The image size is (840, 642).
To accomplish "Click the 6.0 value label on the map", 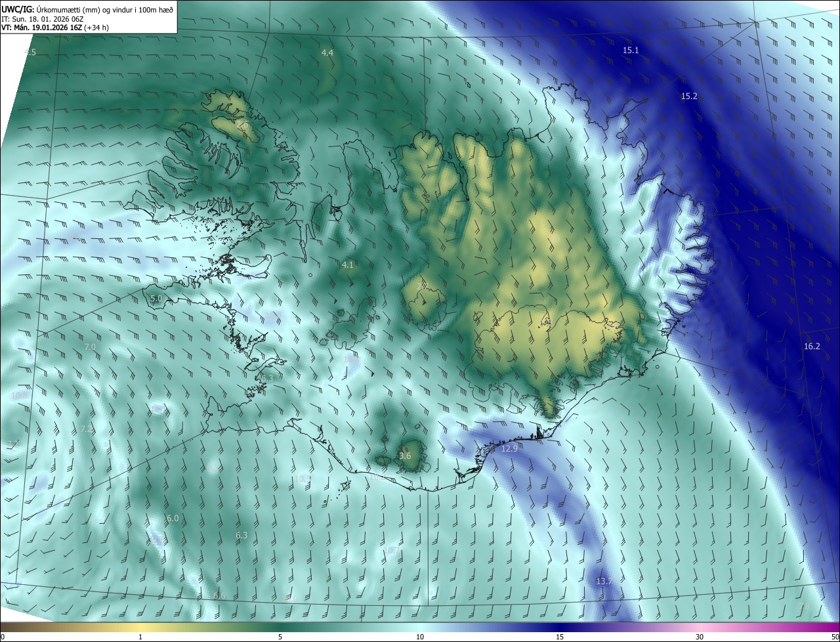I will coord(173,518).
